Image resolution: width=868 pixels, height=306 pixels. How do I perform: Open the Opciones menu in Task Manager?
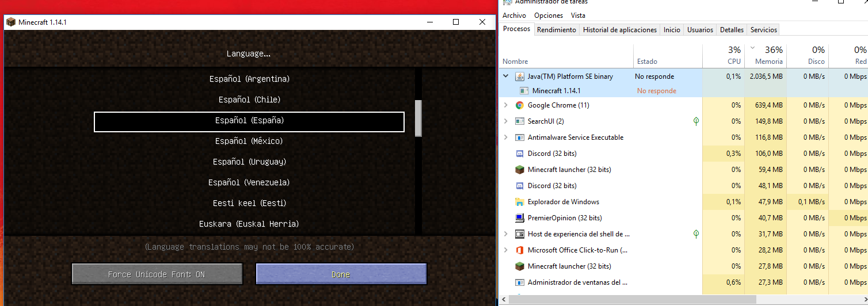(x=549, y=16)
